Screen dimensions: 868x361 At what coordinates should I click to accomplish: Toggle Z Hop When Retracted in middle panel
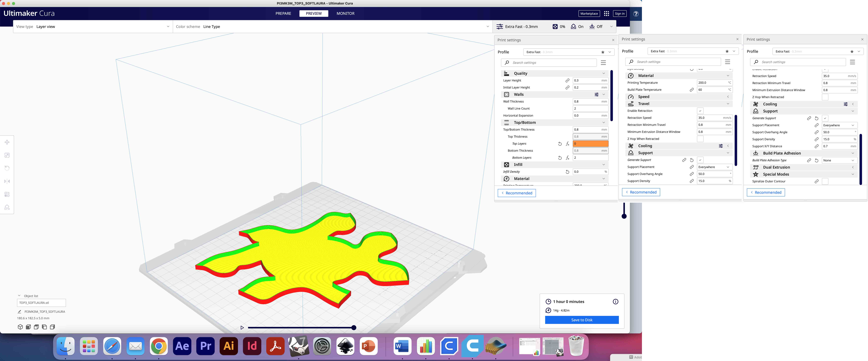pyautogui.click(x=700, y=139)
